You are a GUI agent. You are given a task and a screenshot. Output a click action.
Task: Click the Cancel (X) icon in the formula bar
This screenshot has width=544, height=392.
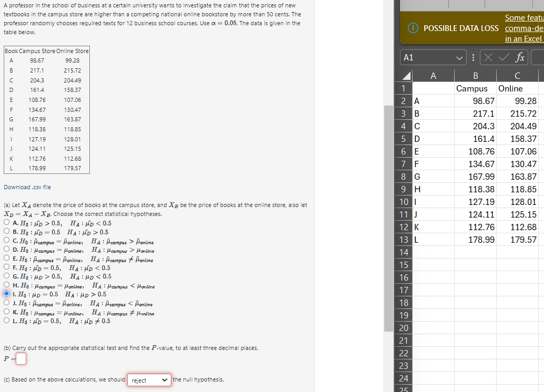click(488, 57)
